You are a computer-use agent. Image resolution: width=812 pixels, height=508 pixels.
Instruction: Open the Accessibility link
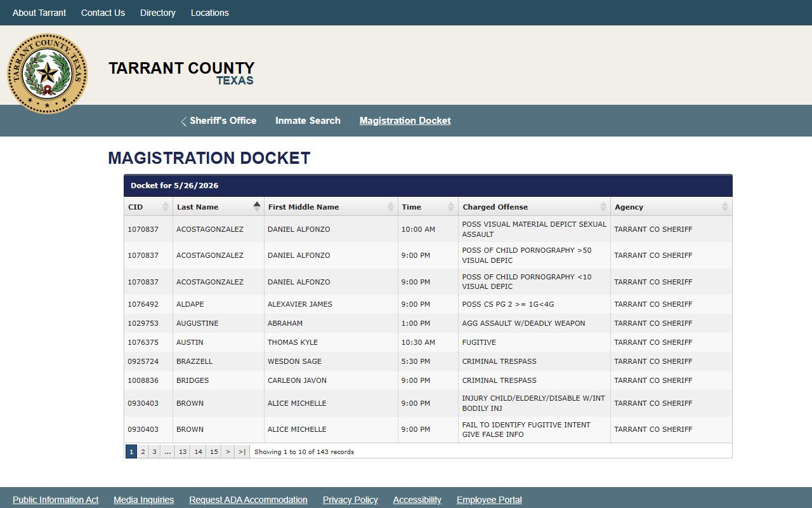pos(417,500)
